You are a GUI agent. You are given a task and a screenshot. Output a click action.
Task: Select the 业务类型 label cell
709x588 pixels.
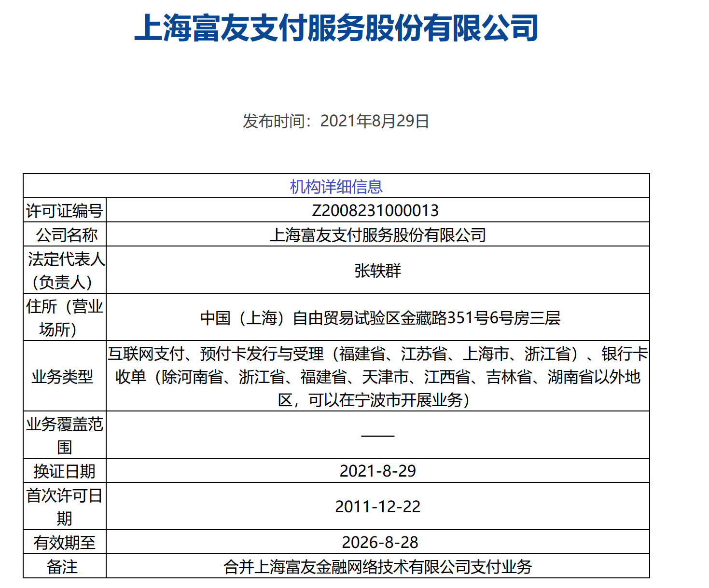pos(65,376)
